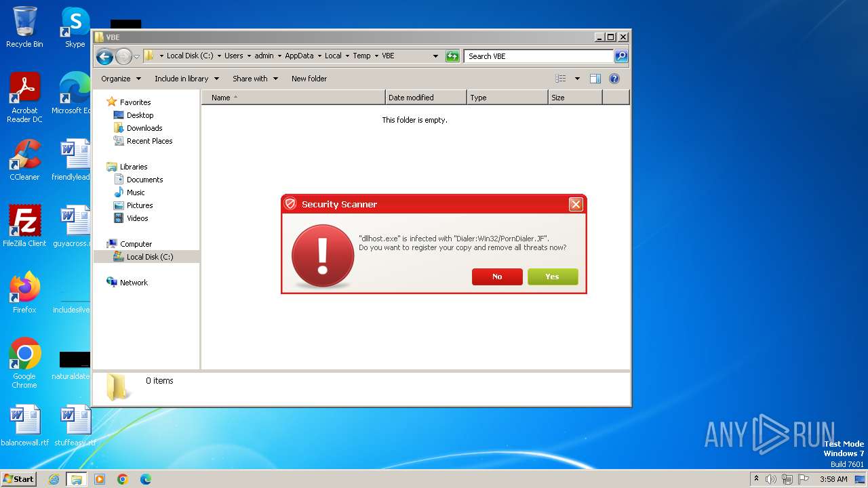Open Chrome from taskbar
The image size is (868, 488).
123,479
